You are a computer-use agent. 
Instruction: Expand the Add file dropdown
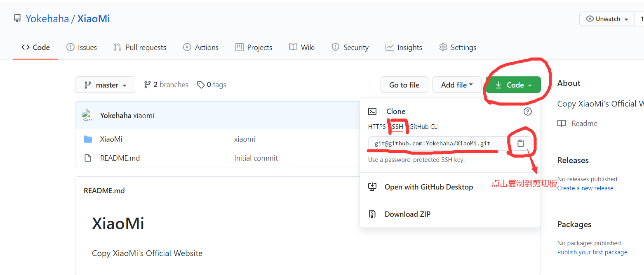pyautogui.click(x=457, y=85)
